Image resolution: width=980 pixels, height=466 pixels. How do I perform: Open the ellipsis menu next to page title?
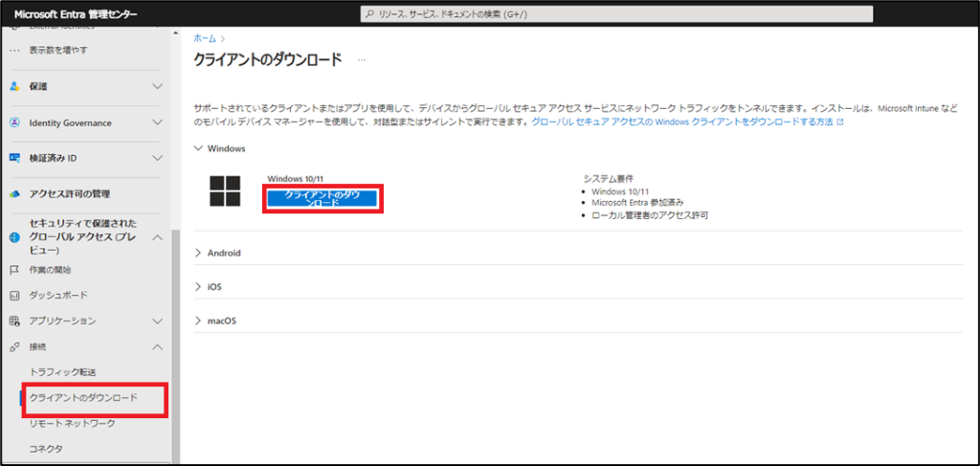pos(361,60)
